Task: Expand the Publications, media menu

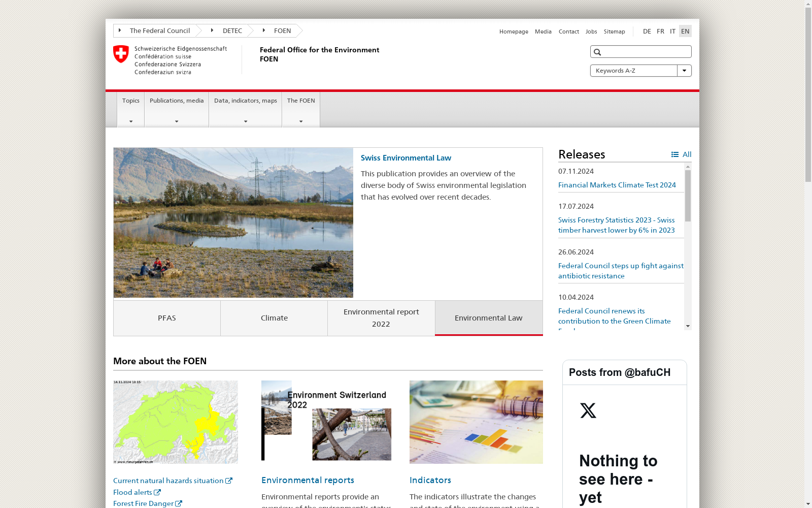Action: 177,109
